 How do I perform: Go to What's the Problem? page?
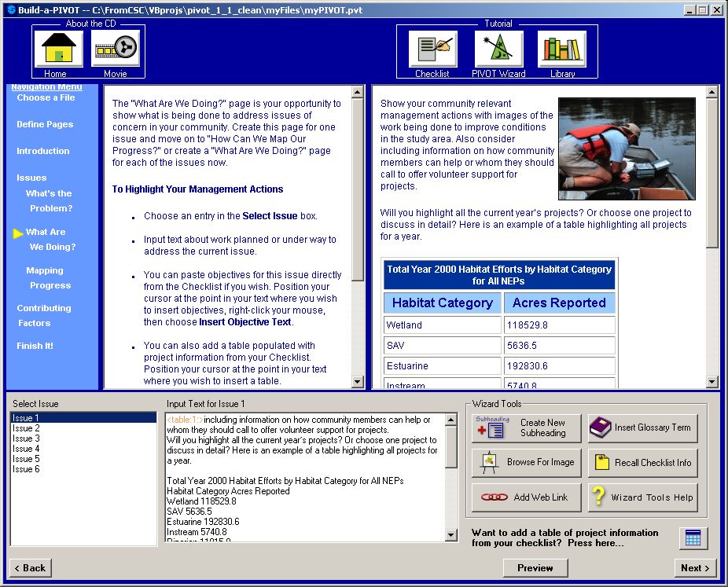(50, 201)
